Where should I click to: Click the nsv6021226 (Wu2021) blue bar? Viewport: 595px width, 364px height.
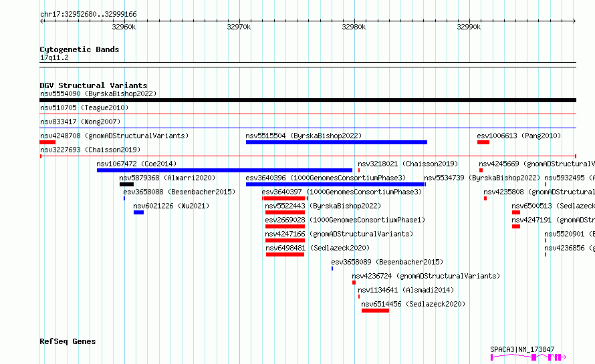click(x=138, y=212)
